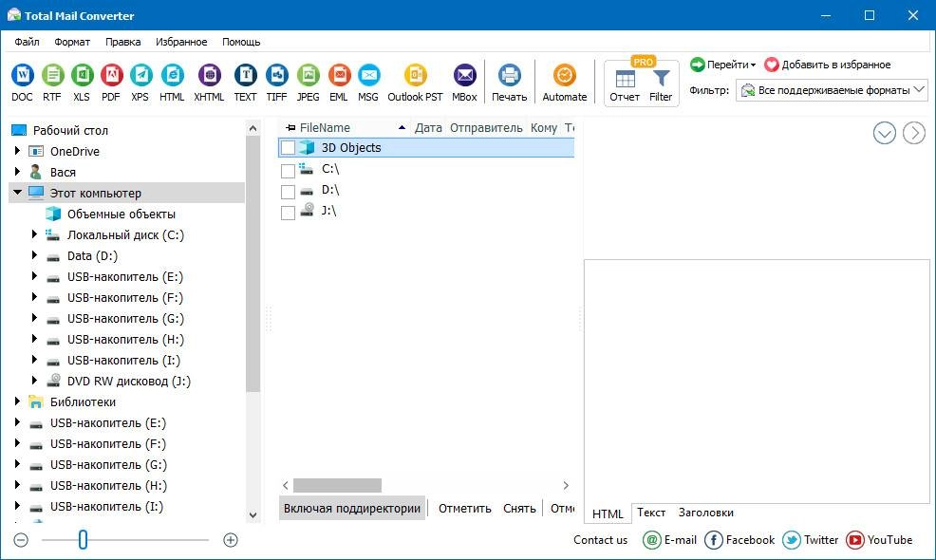Check the C:\ checkbox
The height and width of the screenshot is (560, 936).
pyautogui.click(x=288, y=171)
